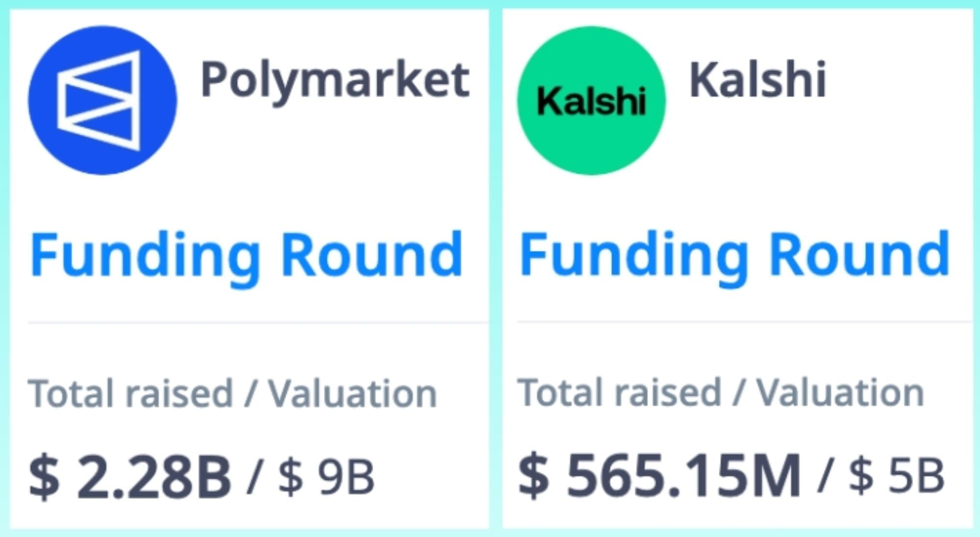
Task: Click the word "Round" in Polymarket's card
Action: tap(372, 256)
